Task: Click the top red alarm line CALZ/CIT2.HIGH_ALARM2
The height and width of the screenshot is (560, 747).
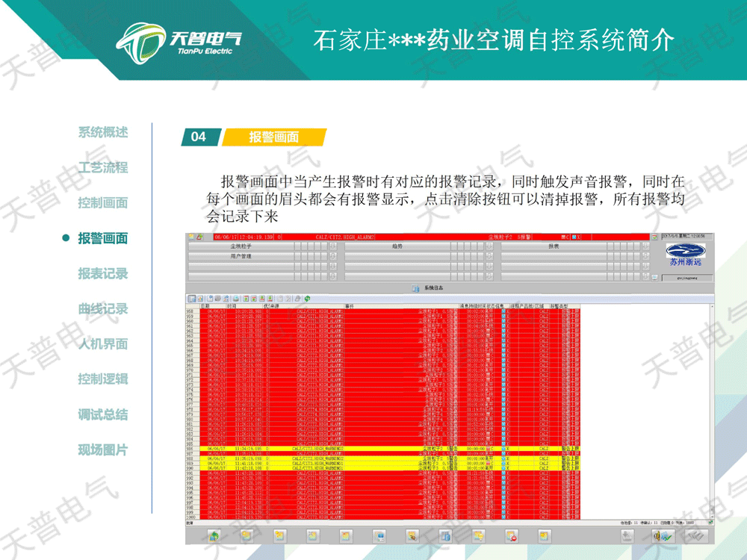Action: pyautogui.click(x=431, y=237)
